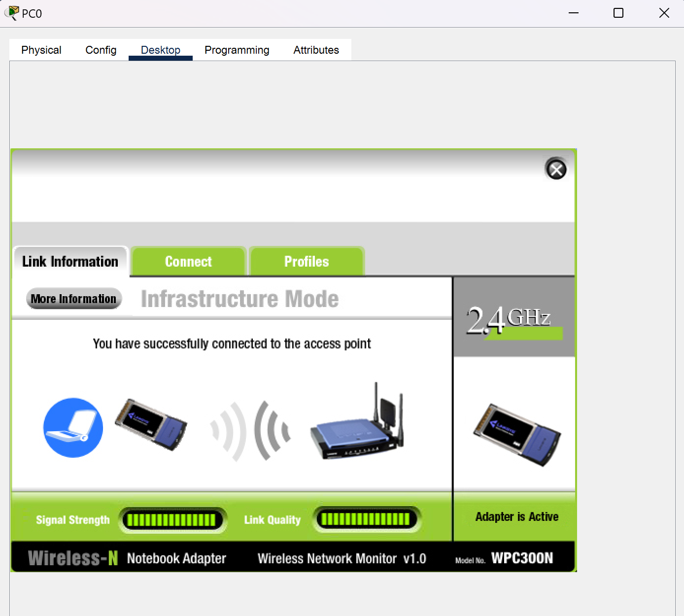Click the Link Quality meter bar
The image size is (684, 616).
367,519
